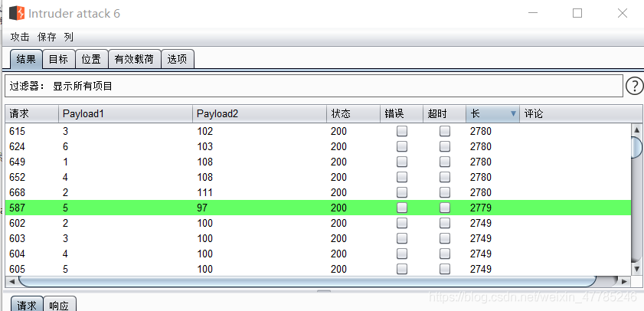Click the 评论 column header
The image size is (644, 311).
coord(580,114)
